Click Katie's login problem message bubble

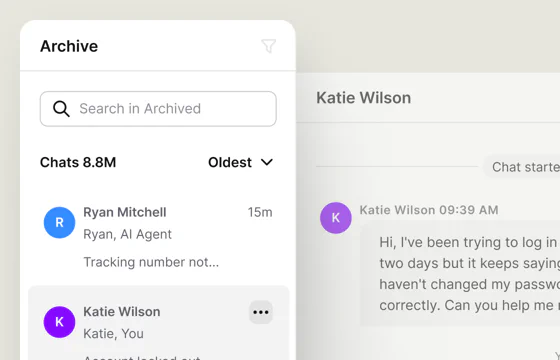(460, 274)
